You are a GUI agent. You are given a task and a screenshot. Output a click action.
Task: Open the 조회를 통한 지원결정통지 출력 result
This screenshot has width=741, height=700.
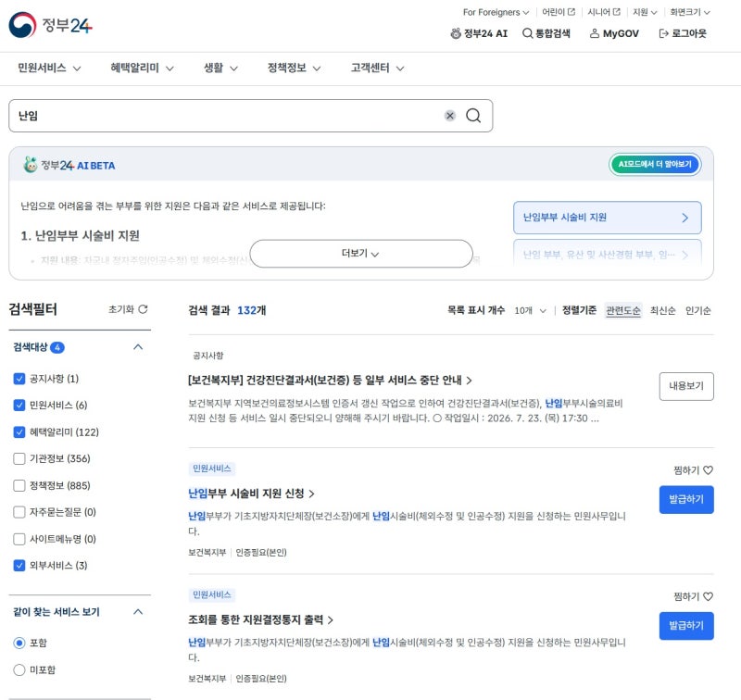point(260,619)
